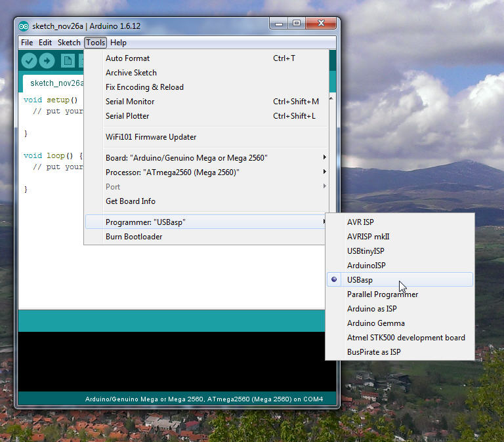Expand the Processor submenu
Image resolution: width=504 pixels, height=442 pixels.
click(172, 172)
